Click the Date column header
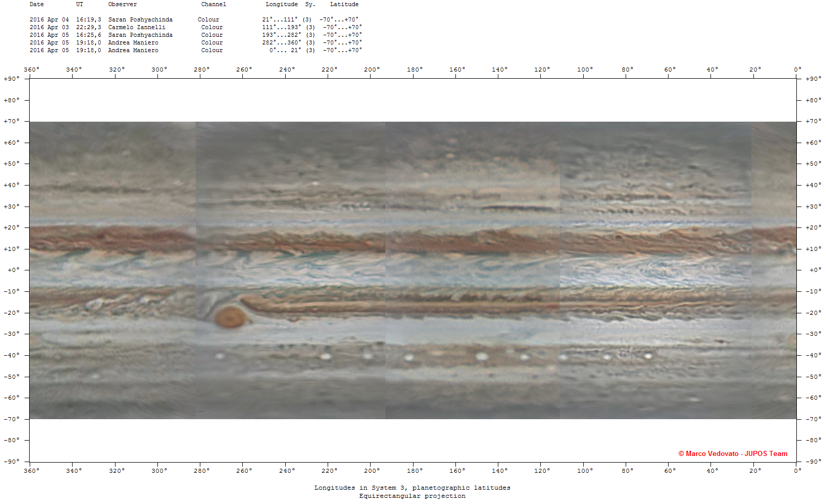Viewport: 826px width, 504px height. 36,4
